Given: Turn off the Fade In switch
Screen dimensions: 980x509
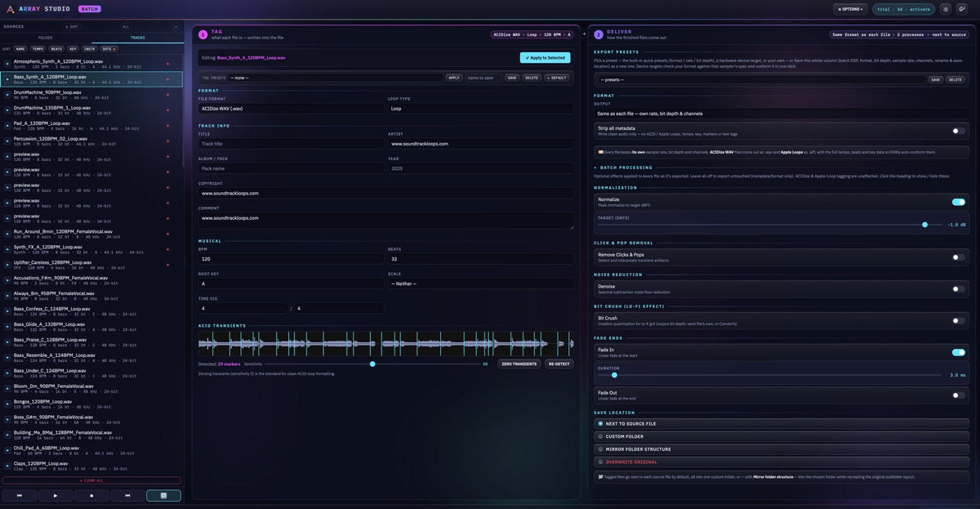Looking at the screenshot, I should (958, 352).
